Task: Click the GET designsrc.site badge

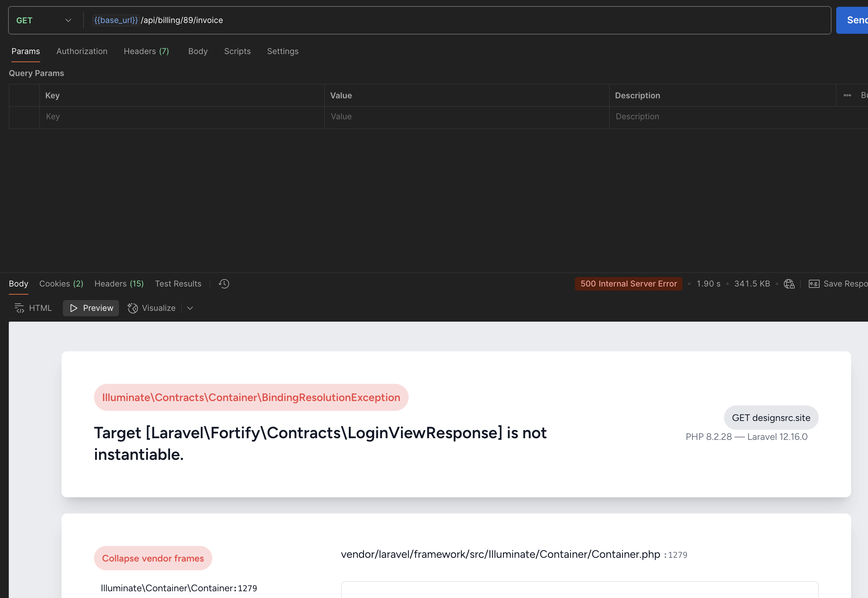Action: [771, 418]
